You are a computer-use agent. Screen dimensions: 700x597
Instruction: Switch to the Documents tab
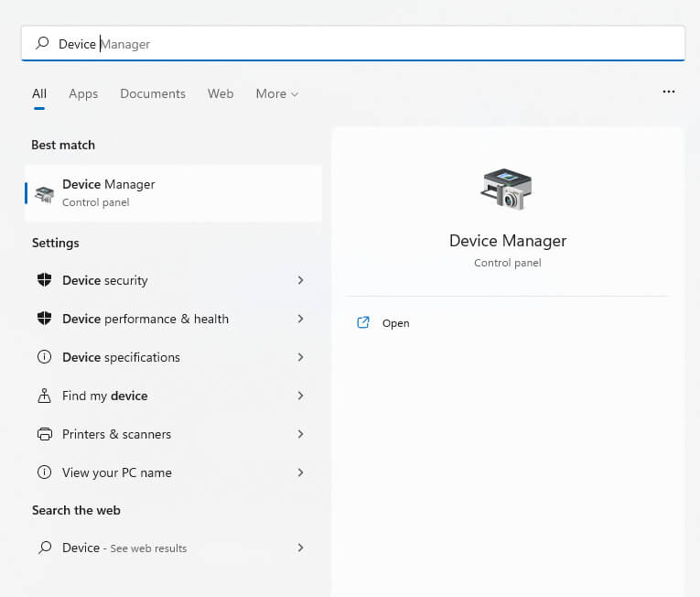[x=153, y=93]
